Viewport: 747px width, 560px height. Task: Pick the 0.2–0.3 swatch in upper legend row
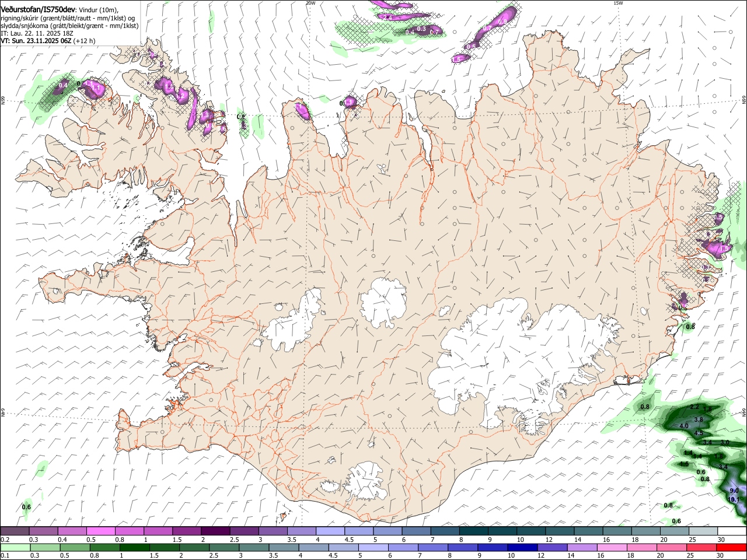tap(15, 531)
